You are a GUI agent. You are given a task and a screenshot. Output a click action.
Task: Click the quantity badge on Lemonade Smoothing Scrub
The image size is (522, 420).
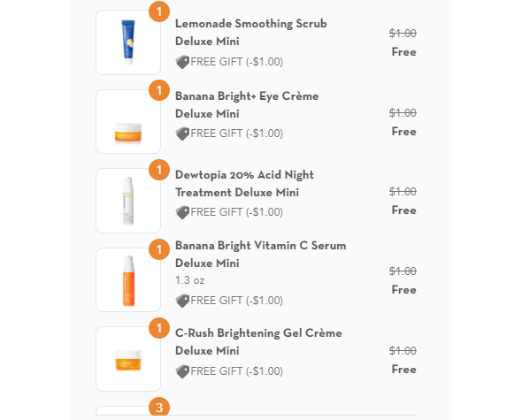point(159,11)
